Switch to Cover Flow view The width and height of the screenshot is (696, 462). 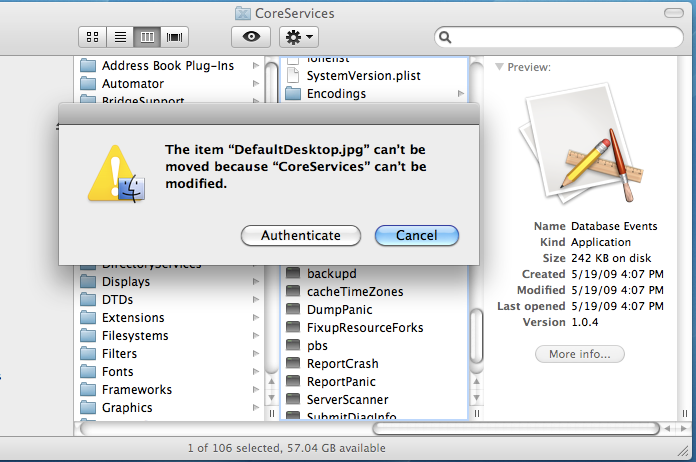pos(174,37)
